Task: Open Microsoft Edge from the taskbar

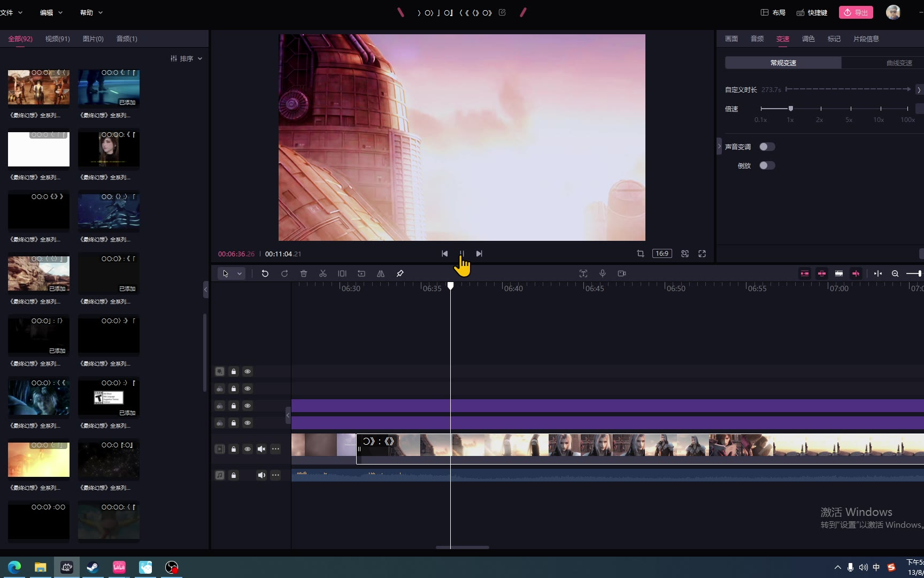Action: [14, 567]
